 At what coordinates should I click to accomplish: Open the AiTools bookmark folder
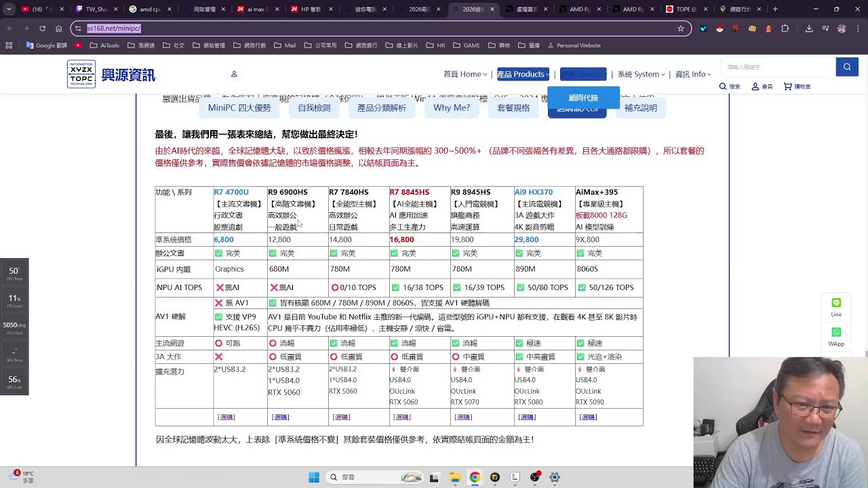tap(104, 45)
